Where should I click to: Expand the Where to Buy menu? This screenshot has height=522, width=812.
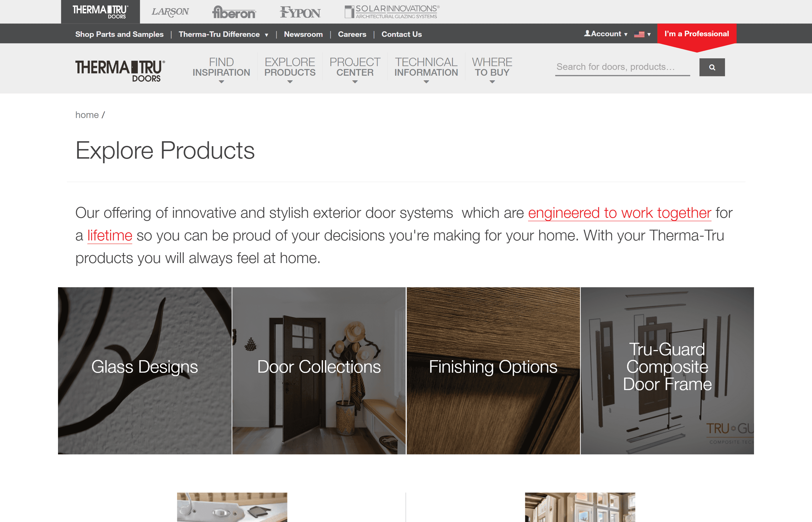492,68
